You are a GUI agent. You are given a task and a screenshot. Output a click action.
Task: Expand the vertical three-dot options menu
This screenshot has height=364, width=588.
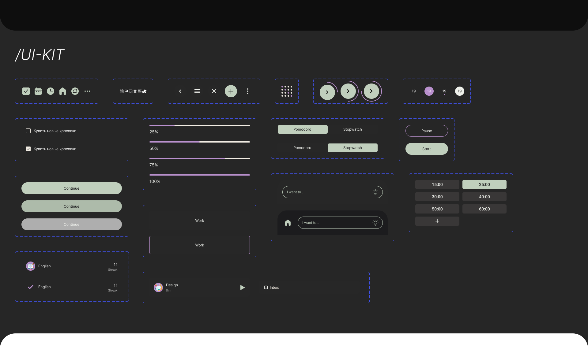pos(248,91)
